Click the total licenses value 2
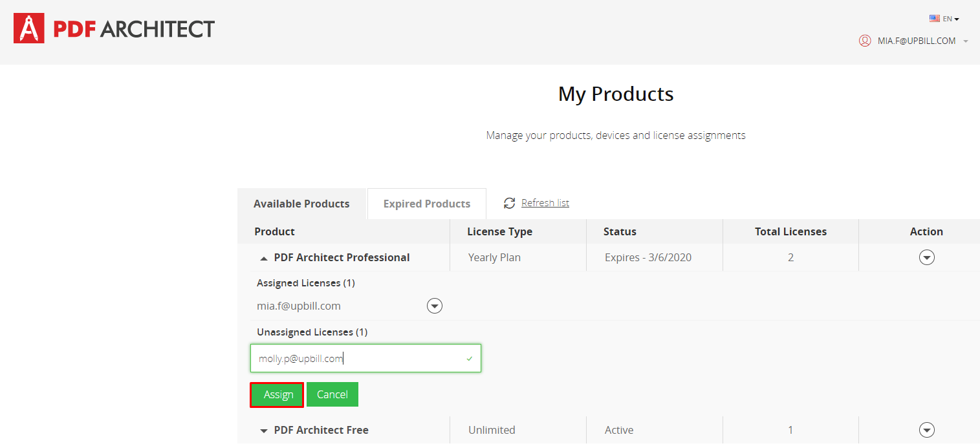 (x=790, y=257)
